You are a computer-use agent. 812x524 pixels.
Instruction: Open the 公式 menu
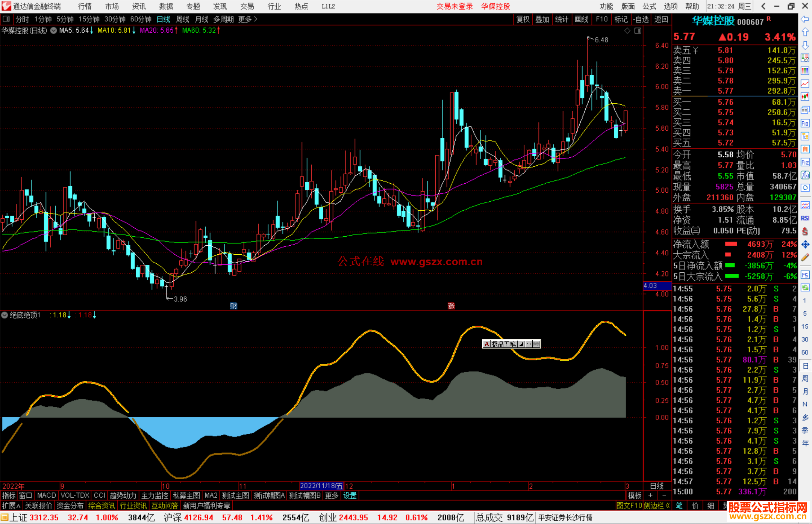[x=649, y=6]
